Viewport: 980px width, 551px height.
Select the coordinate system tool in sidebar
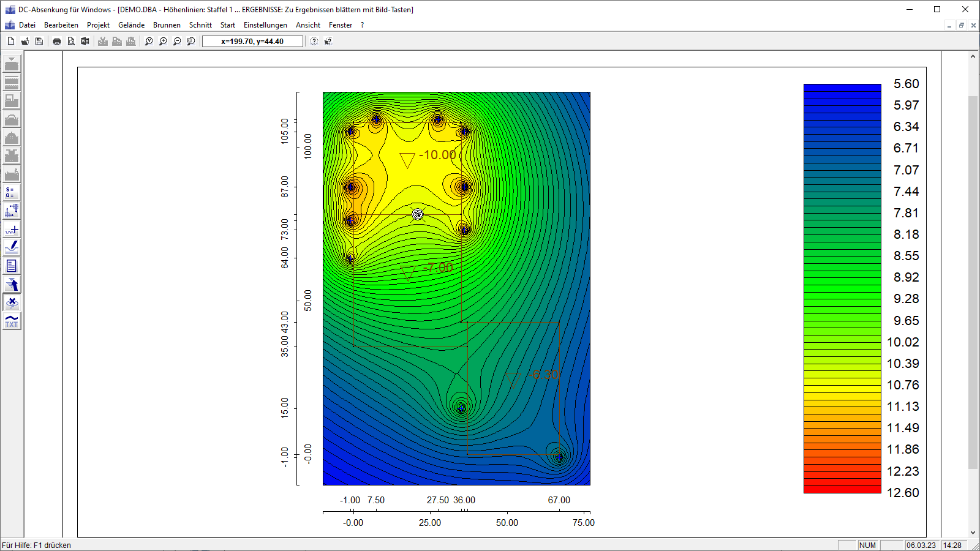(12, 211)
